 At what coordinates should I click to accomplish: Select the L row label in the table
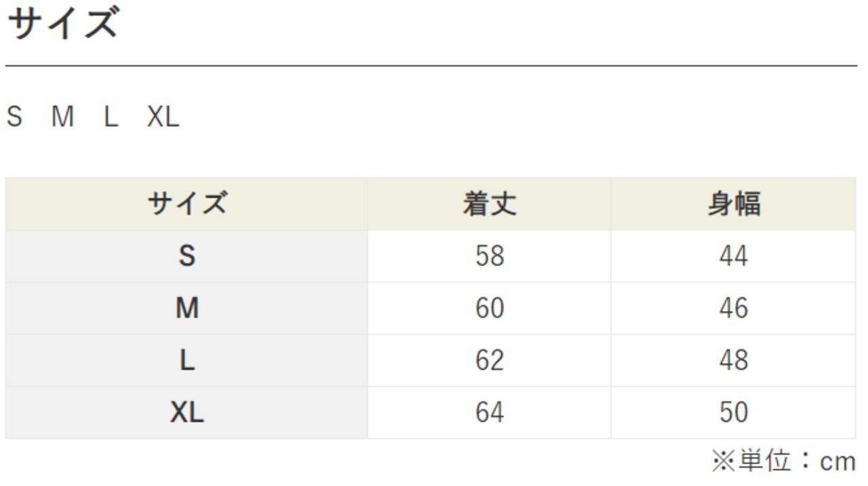[x=186, y=360]
